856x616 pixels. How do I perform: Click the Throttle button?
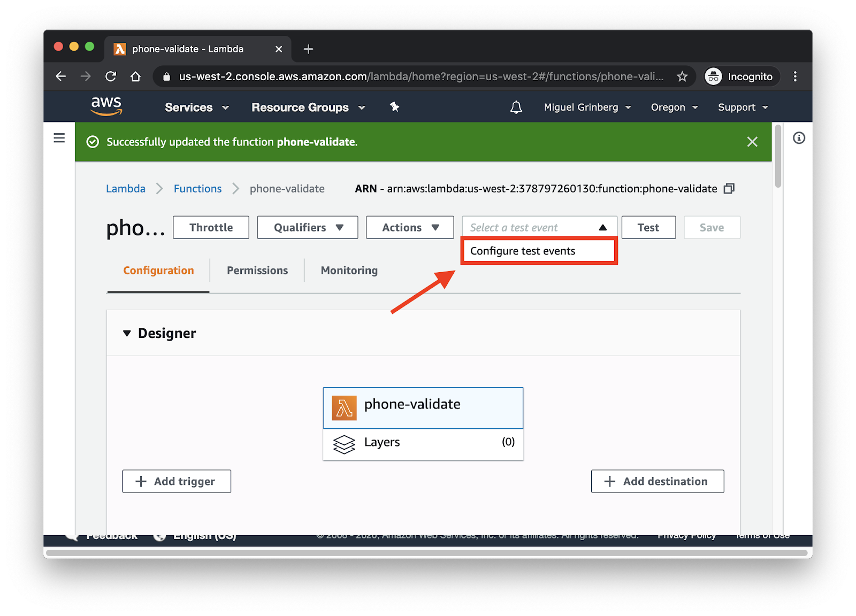[211, 227]
